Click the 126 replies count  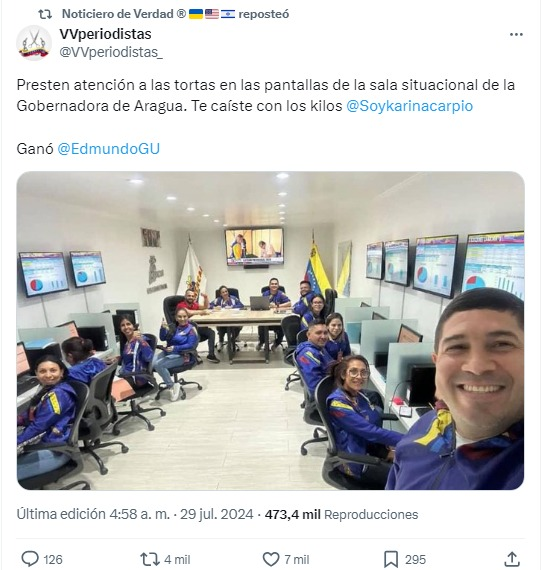click(53, 559)
